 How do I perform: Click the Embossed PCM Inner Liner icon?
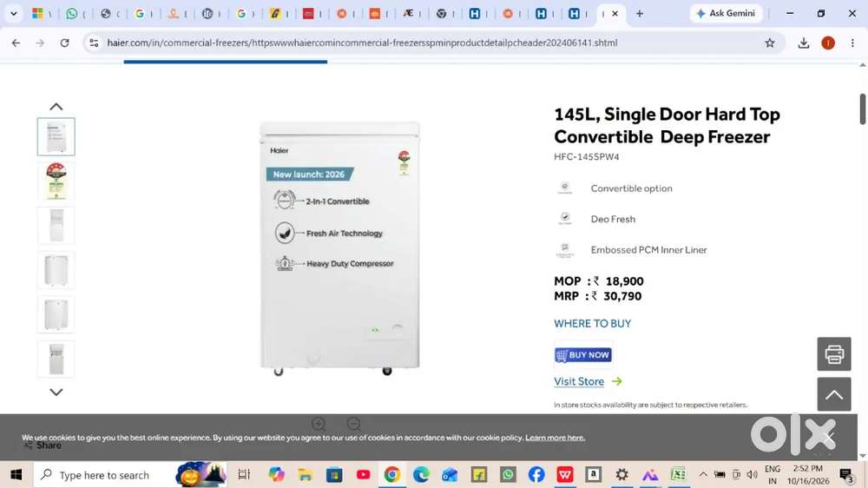point(565,250)
